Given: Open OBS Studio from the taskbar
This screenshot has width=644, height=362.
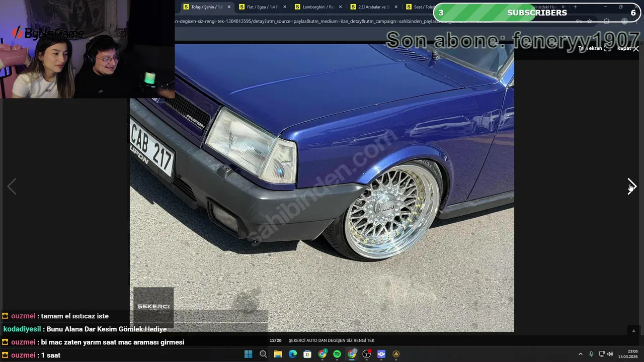Looking at the screenshot, I should click(x=367, y=354).
